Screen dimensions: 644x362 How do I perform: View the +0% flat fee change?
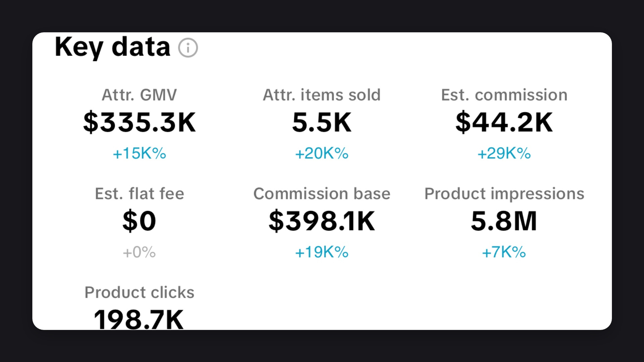point(139,252)
